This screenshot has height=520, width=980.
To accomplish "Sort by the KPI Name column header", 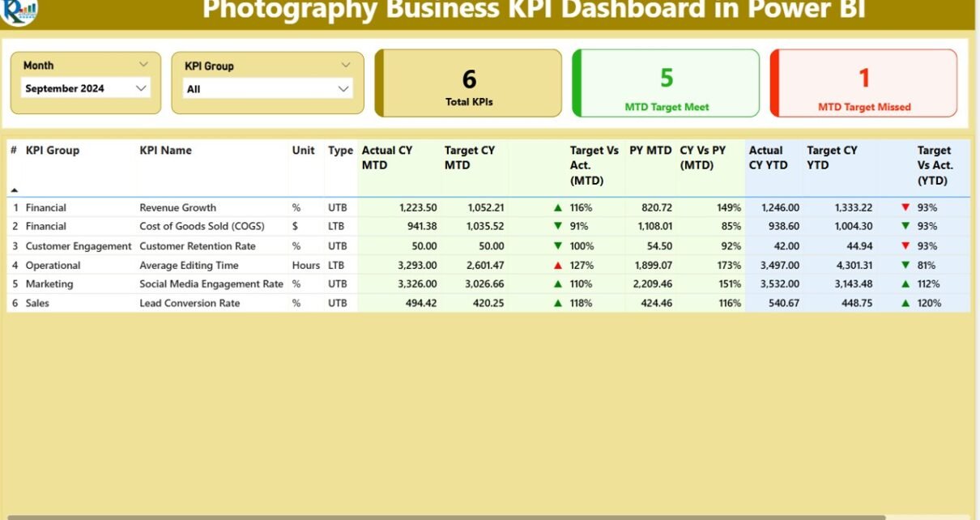I will (x=165, y=151).
